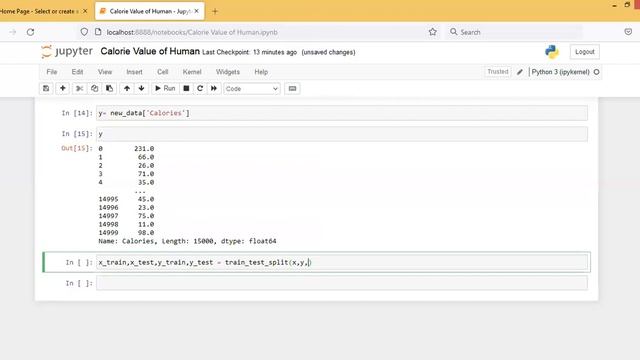
Task: Click the empty last code cell
Action: [342, 283]
